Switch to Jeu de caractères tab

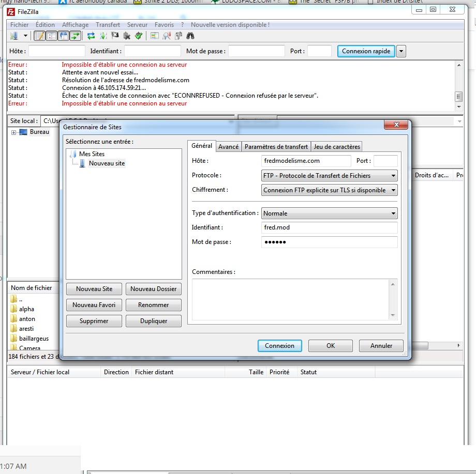(337, 147)
